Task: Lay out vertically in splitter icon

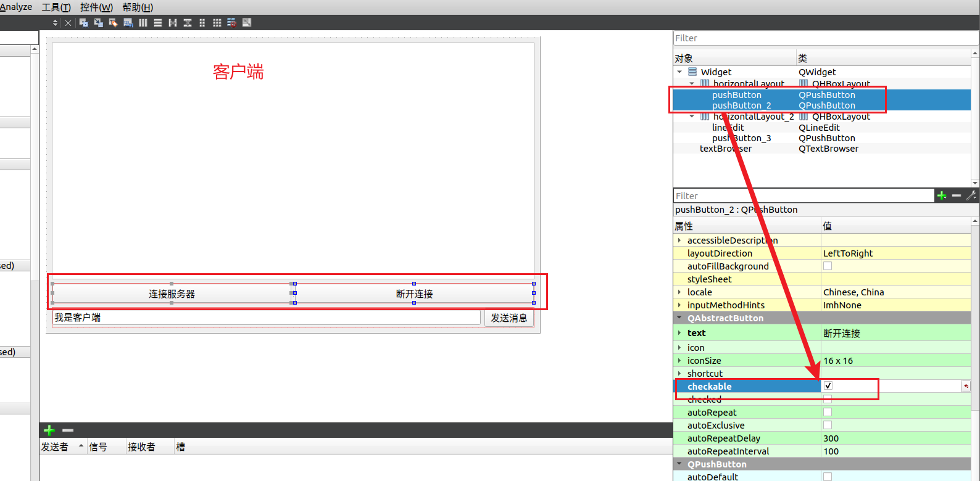Action: (x=188, y=23)
